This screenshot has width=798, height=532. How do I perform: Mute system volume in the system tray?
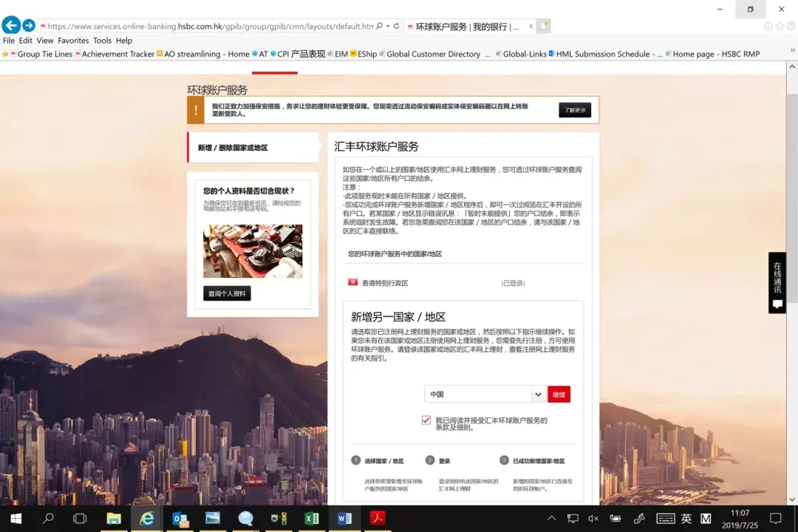[594, 518]
